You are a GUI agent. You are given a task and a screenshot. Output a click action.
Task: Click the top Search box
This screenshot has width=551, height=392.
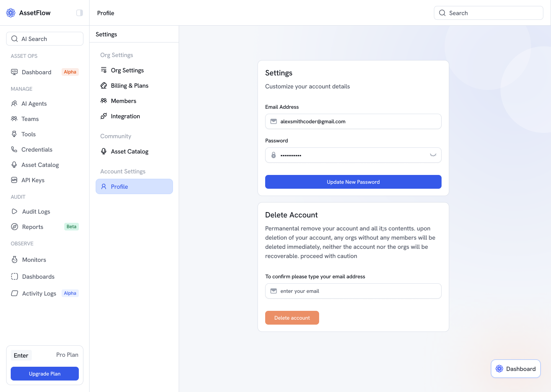pos(489,13)
